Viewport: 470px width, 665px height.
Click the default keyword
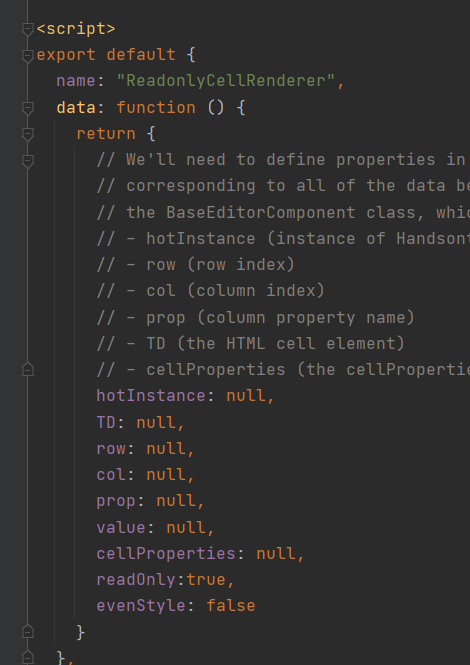point(141,55)
